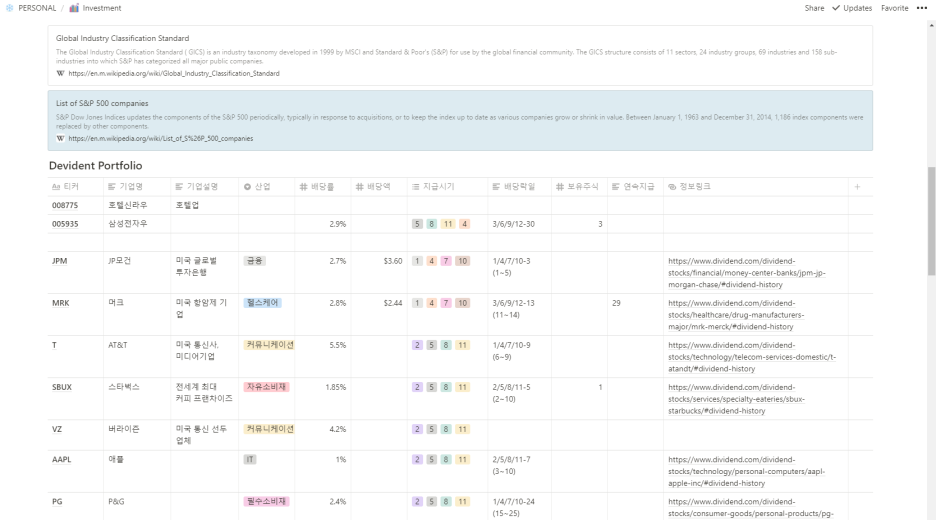Image resolution: width=936 pixels, height=520 pixels.
Task: Open the Global Industry Classification Standard bookmark
Action: pos(460,55)
